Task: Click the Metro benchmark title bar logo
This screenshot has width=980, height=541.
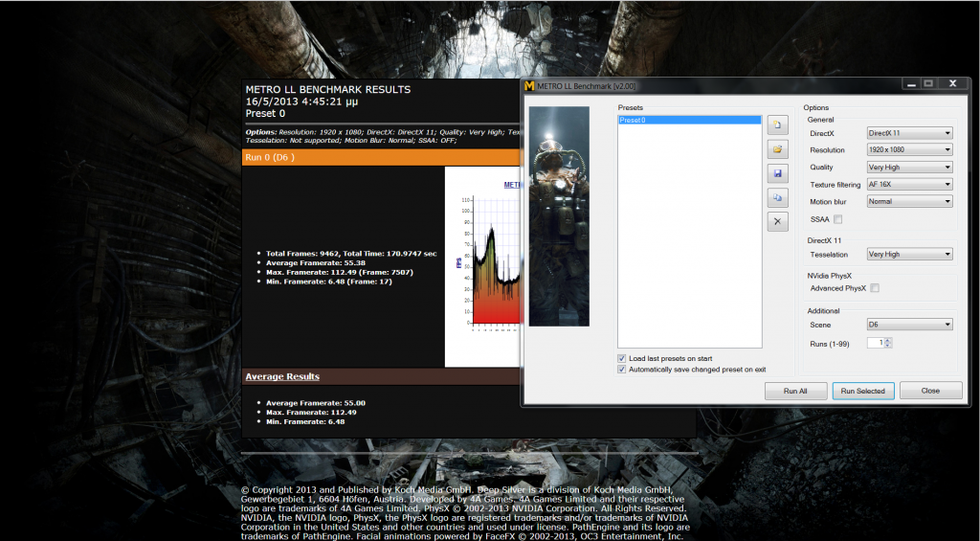Action: (x=529, y=86)
